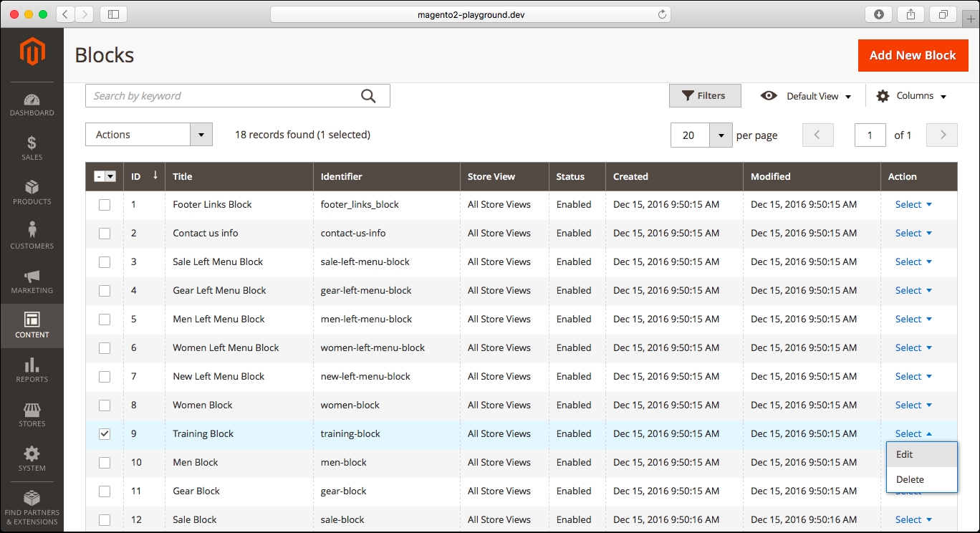Sort by Status column header
Viewport: 980px width, 533px height.
tap(577, 176)
